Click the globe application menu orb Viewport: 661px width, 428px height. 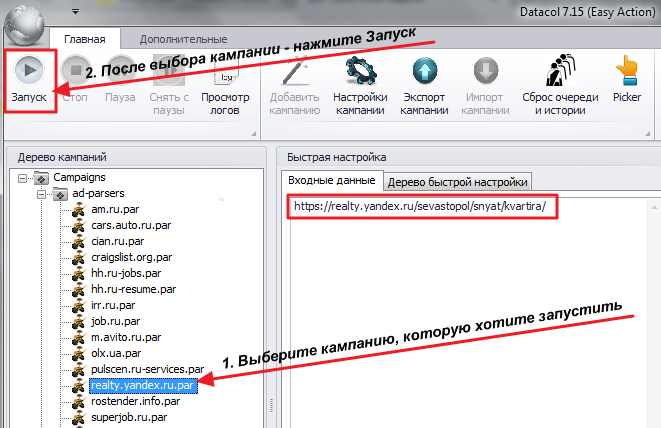pyautogui.click(x=24, y=25)
